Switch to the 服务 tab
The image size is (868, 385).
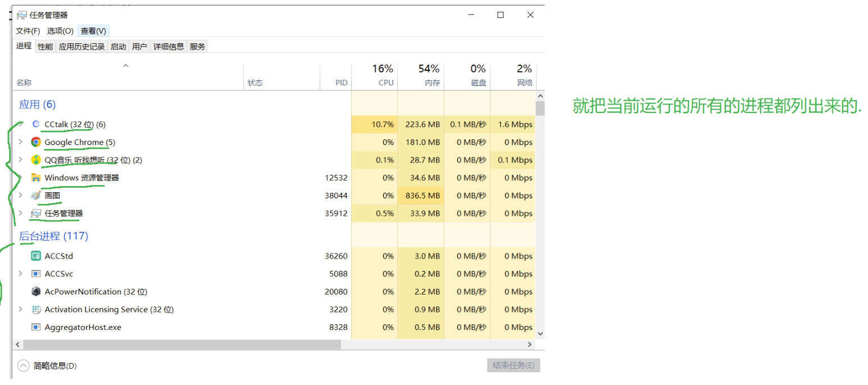click(x=197, y=47)
